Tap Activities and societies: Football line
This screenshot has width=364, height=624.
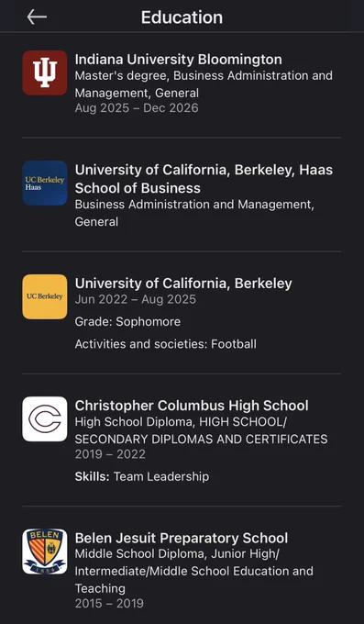click(x=165, y=344)
